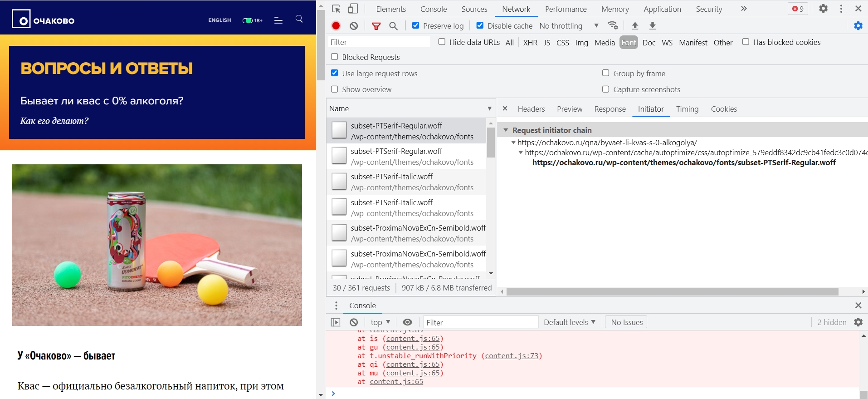Toggle the network filter funnel icon
Viewport: 868px width, 399px height.
[376, 26]
